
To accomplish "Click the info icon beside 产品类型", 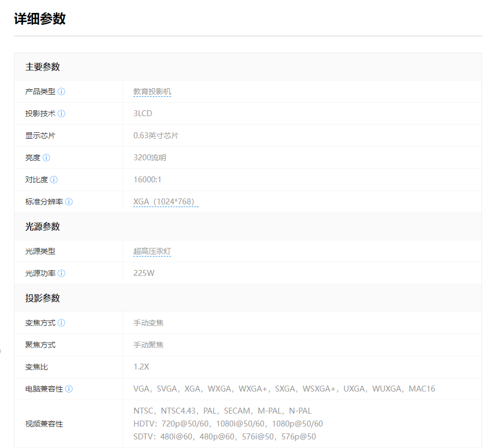I will (61, 91).
